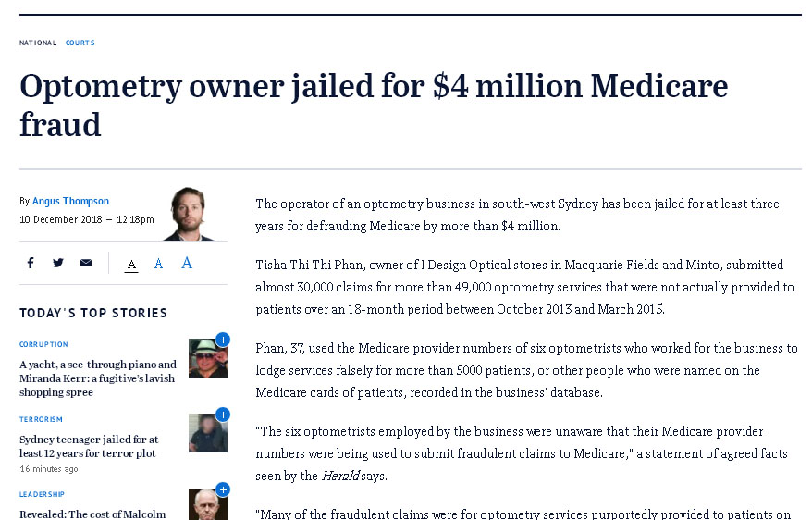The width and height of the screenshot is (812, 520).
Task: Read Sydney teenager jailed terror story
Action: (x=89, y=446)
